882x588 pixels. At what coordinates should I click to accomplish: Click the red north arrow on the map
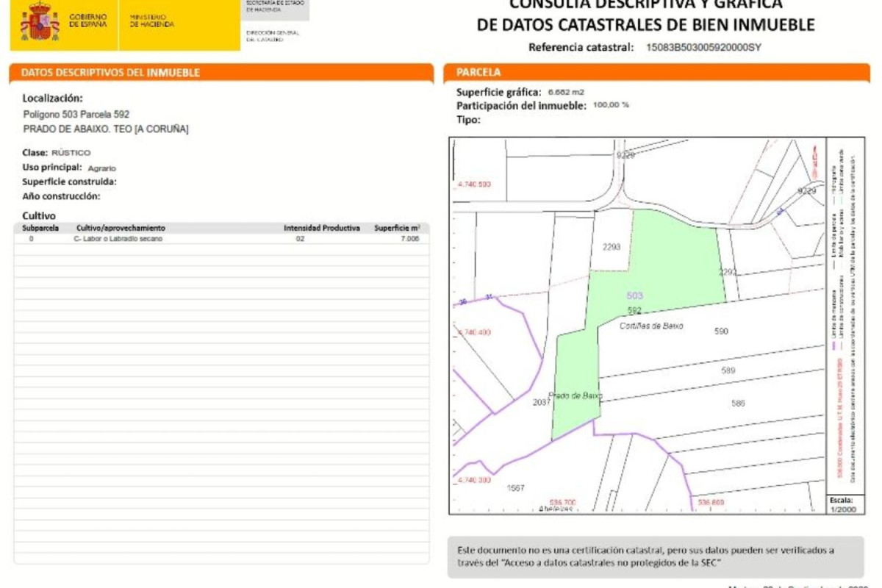814,158
